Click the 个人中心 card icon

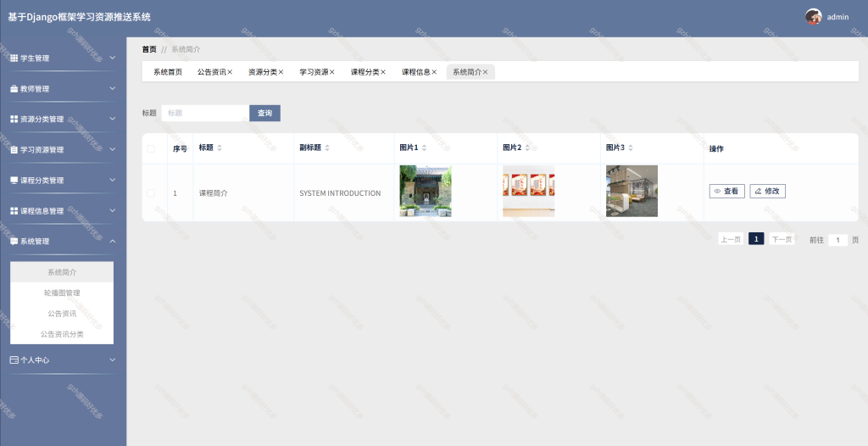14,360
